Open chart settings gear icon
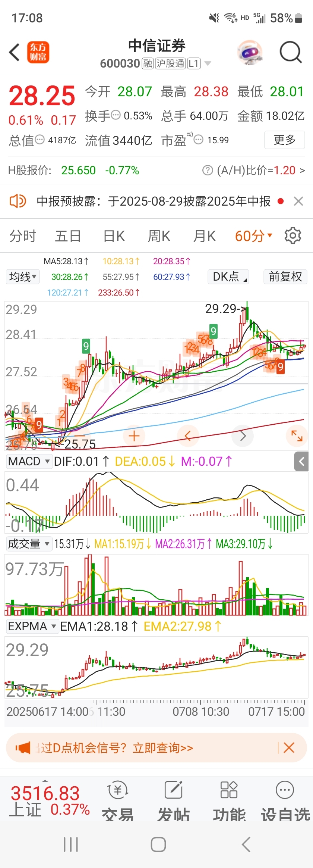Viewport: 313px width, 868px height. point(293,235)
